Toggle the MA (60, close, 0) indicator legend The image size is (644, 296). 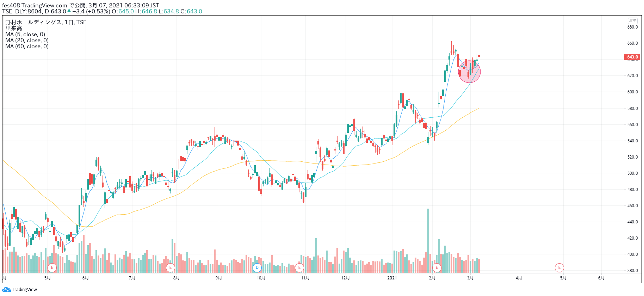tap(27, 46)
